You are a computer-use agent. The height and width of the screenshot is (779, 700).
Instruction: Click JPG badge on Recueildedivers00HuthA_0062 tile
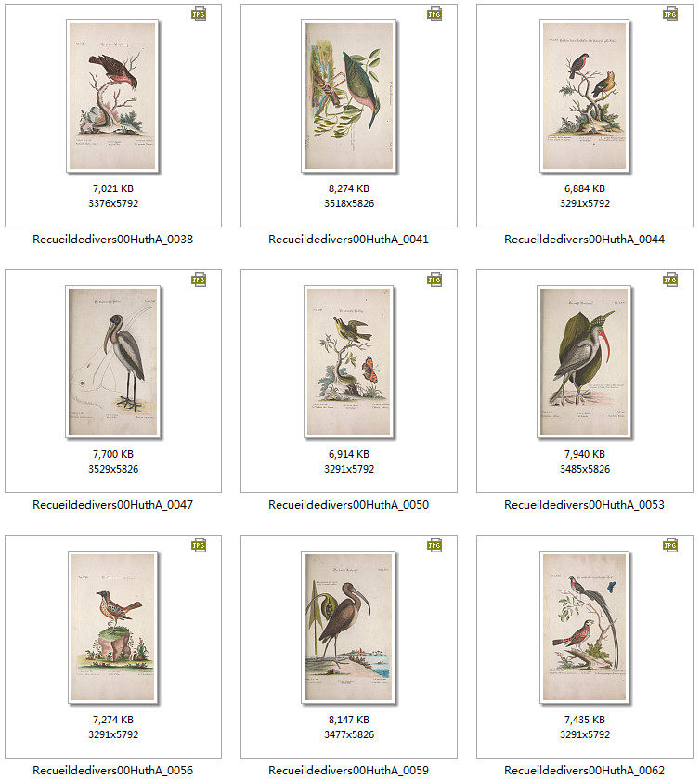pos(670,545)
